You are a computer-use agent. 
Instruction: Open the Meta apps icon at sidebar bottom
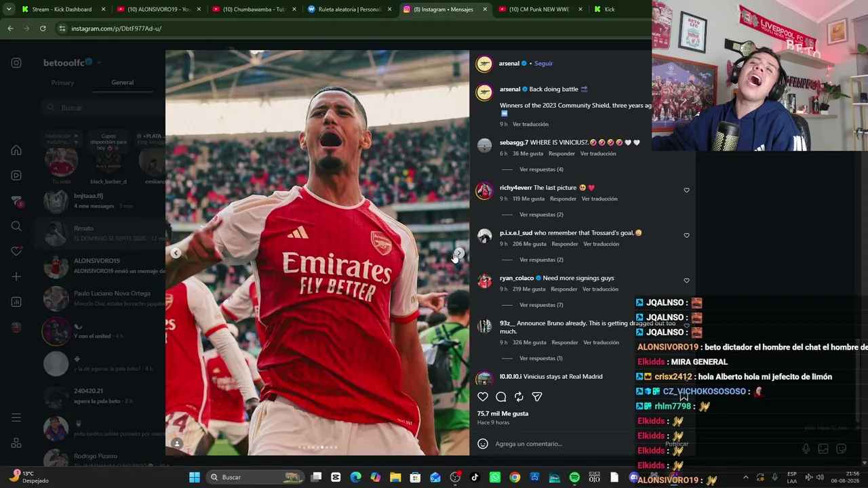pos(16,443)
